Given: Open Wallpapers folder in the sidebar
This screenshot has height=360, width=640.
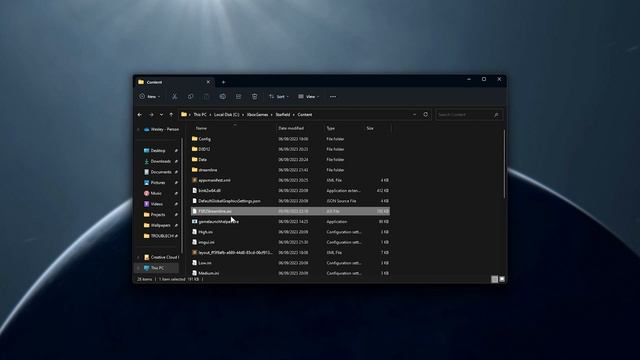Looking at the screenshot, I should click(x=160, y=225).
